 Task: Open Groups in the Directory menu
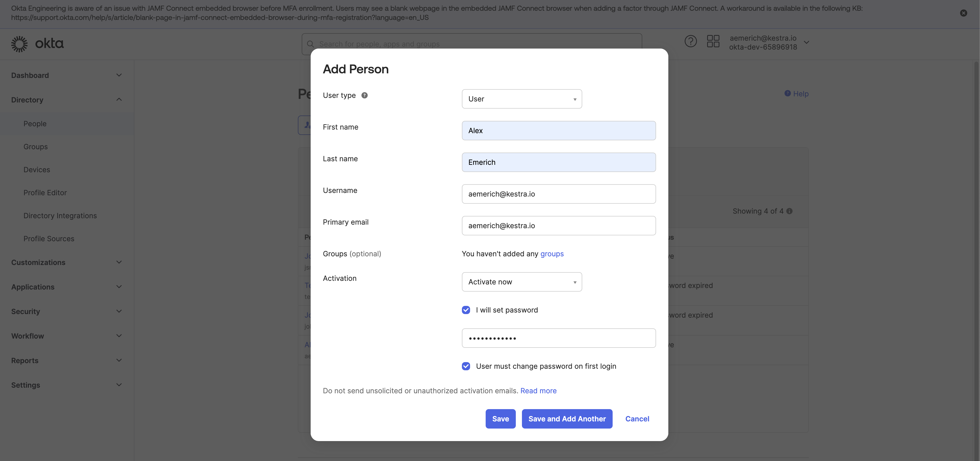pyautogui.click(x=35, y=147)
